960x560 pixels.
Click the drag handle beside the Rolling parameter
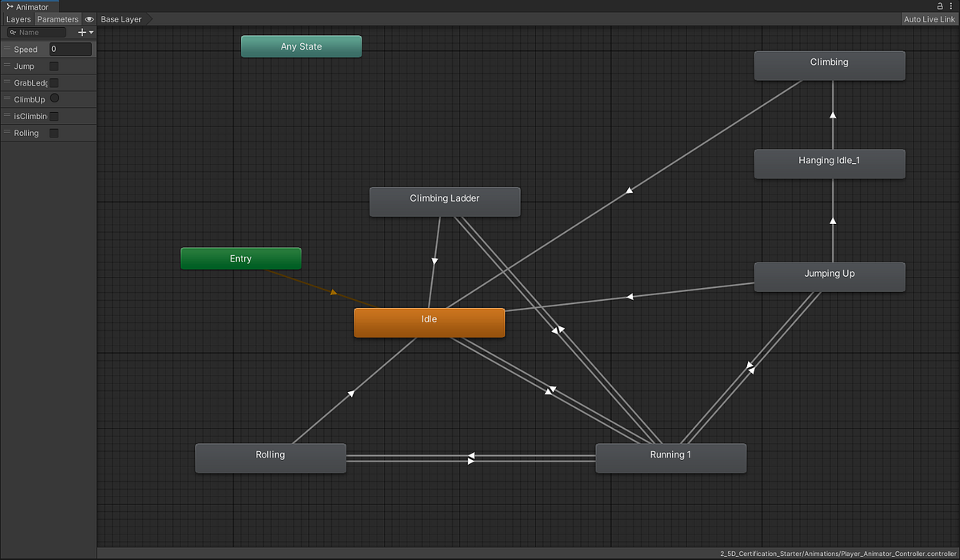6,132
